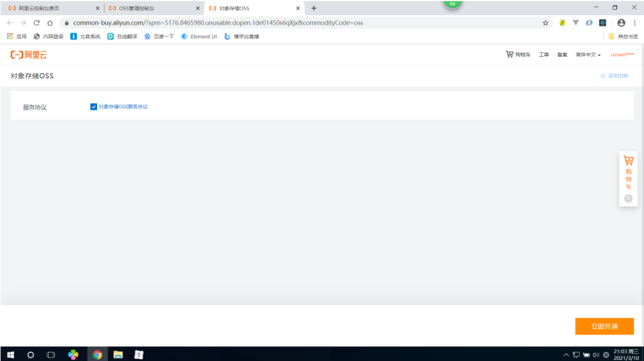
Task: Open the 对象存储OSS服务协议 agreement link
Action: pos(123,107)
